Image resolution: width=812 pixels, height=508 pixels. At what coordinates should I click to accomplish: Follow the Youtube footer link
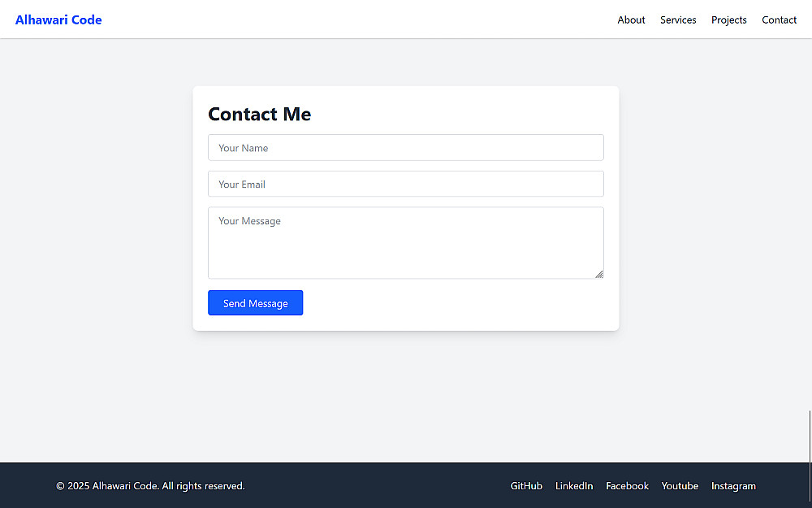click(680, 486)
